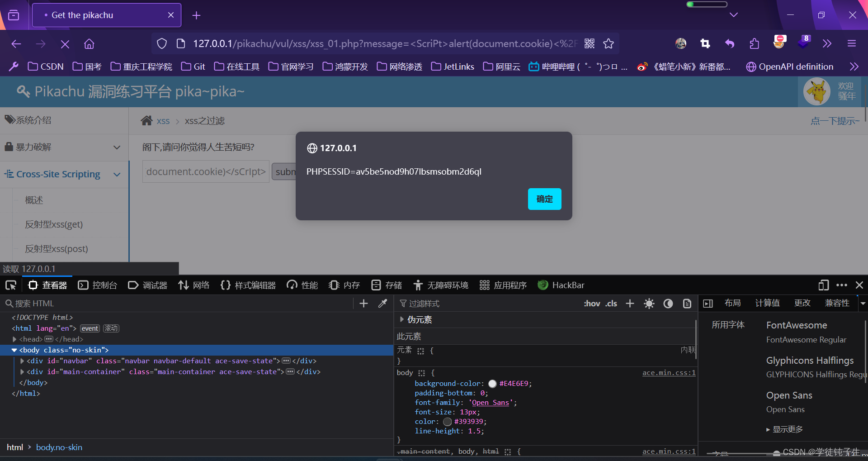
Task: Open the HackBar tab
Action: [x=561, y=285]
